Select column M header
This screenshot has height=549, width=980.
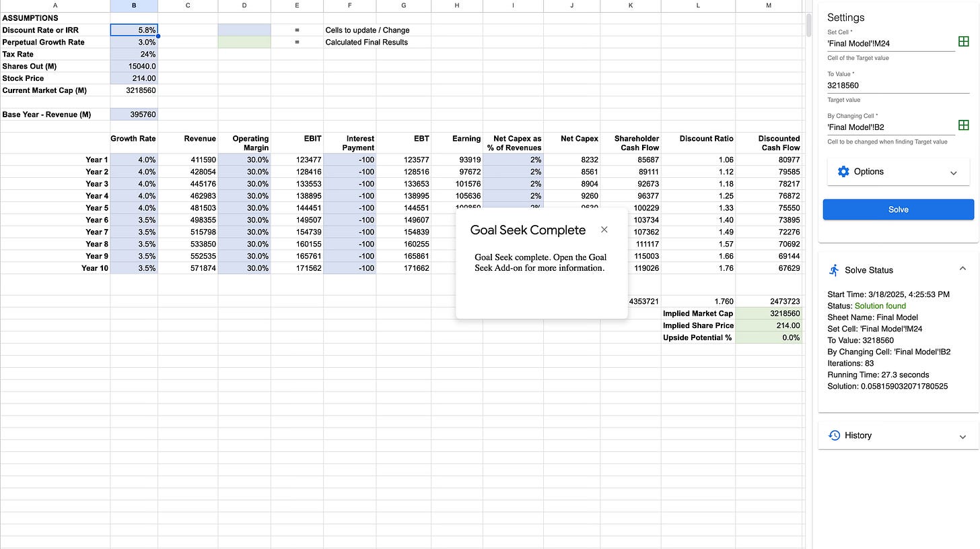[x=769, y=5]
